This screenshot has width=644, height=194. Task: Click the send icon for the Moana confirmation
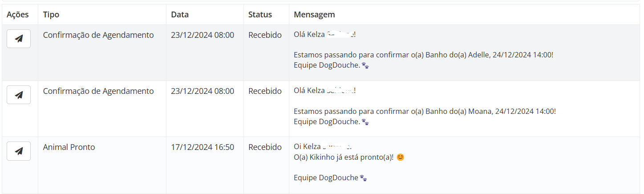coord(19,95)
